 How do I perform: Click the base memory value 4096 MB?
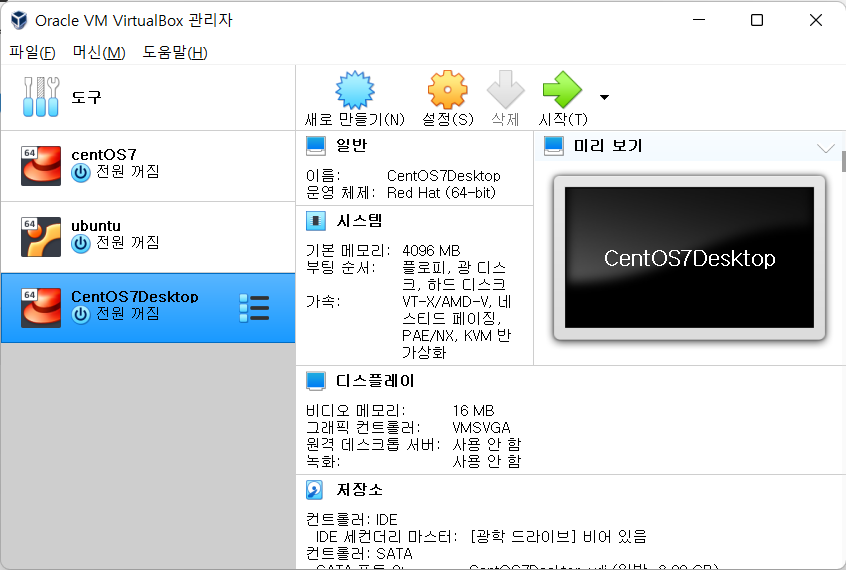pos(431,250)
